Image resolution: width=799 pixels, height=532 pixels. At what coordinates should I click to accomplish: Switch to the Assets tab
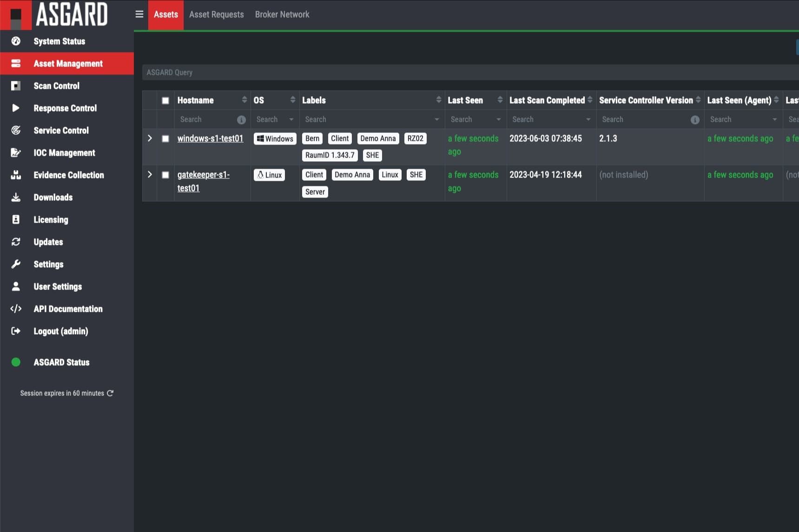[166, 14]
